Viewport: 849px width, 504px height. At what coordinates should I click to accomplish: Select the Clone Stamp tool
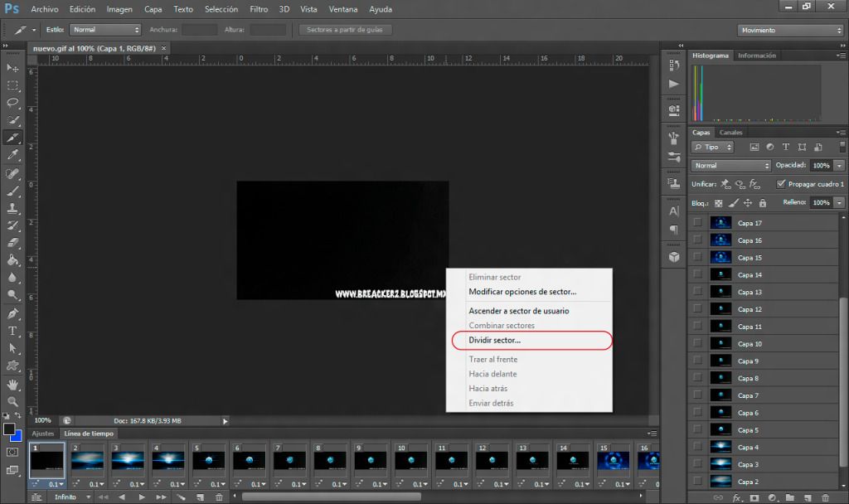click(x=12, y=208)
